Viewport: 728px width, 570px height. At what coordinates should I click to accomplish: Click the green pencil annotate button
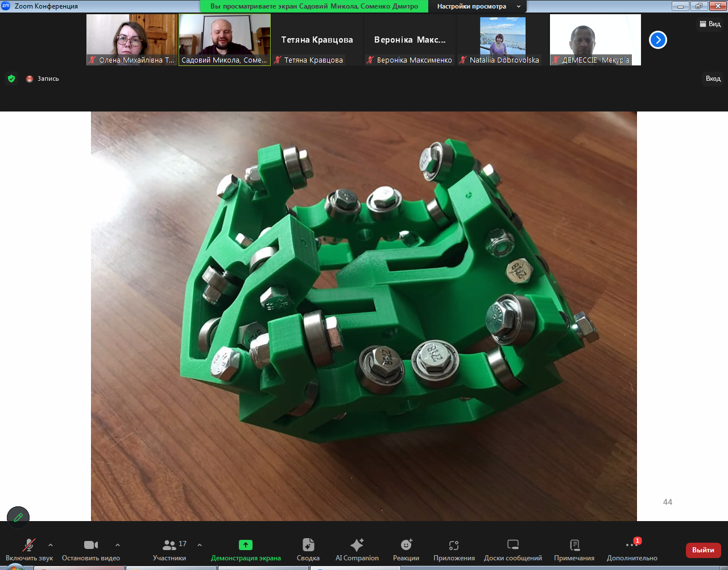[18, 517]
